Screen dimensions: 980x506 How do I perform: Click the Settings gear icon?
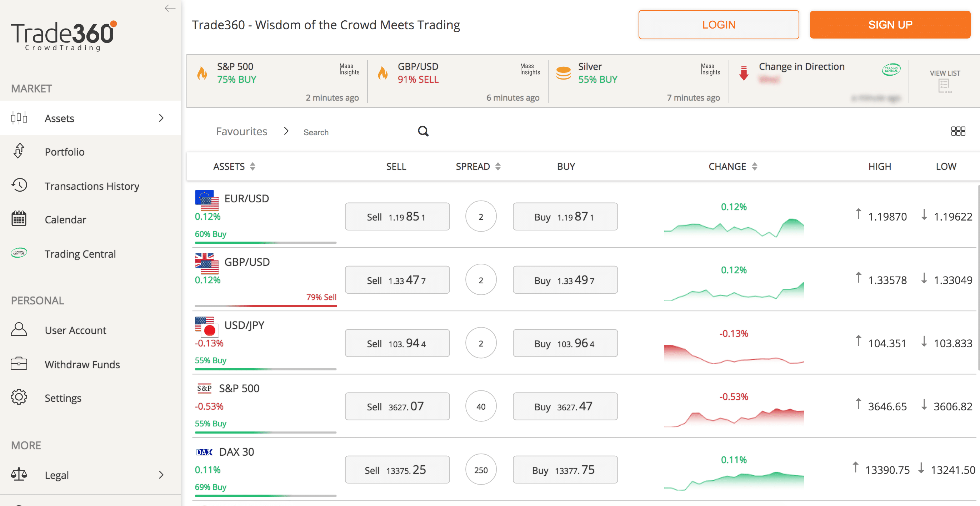(19, 397)
